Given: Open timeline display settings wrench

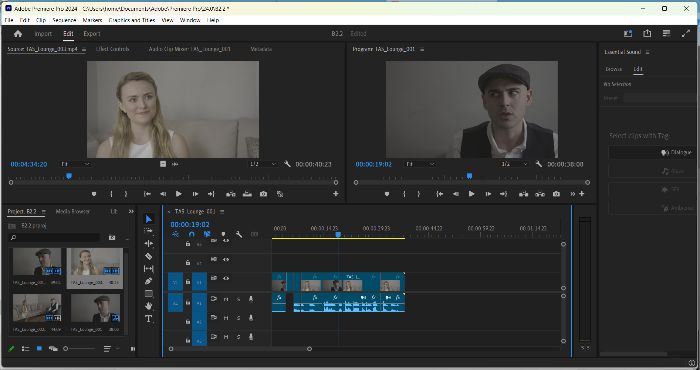Looking at the screenshot, I should point(239,234).
